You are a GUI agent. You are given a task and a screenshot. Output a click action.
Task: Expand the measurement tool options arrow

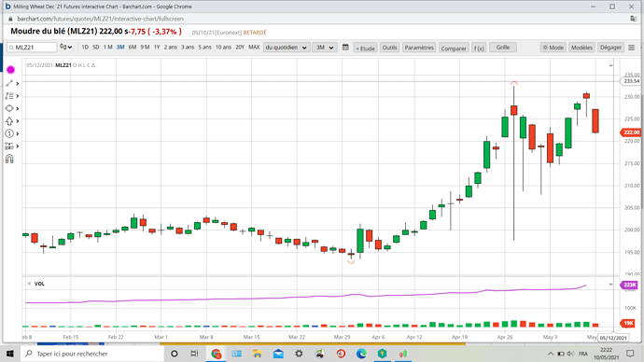click(x=18, y=146)
